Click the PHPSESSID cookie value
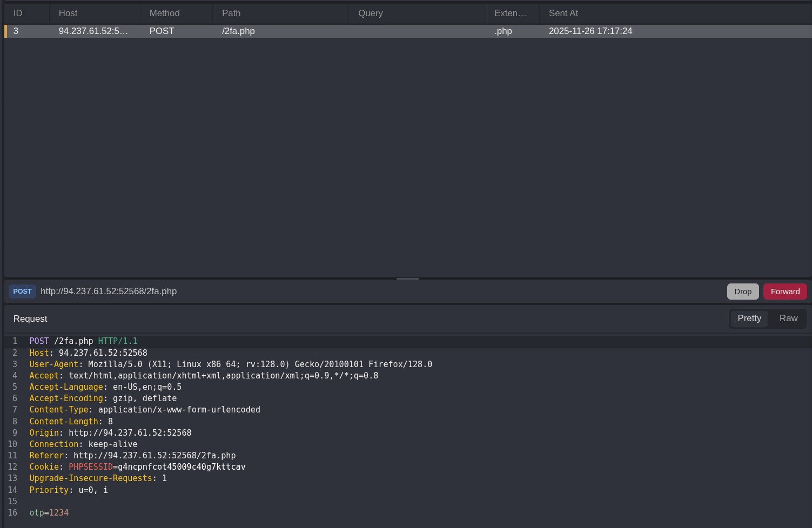Image resolution: width=812 pixels, height=528 pixels. 182,467
